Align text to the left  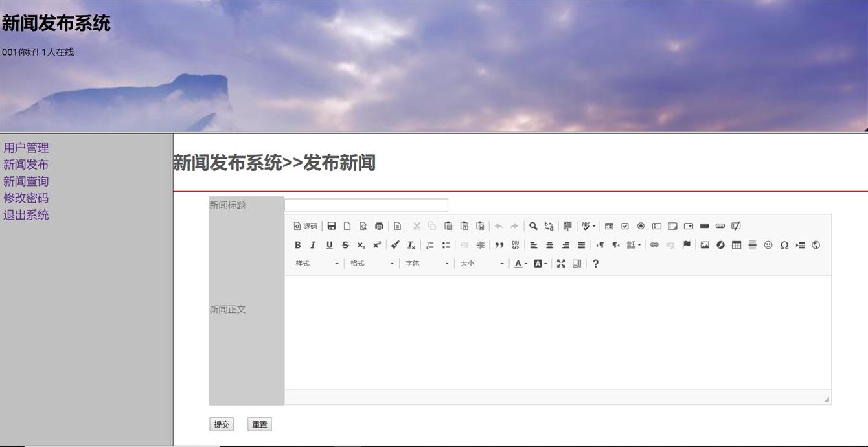tap(534, 245)
